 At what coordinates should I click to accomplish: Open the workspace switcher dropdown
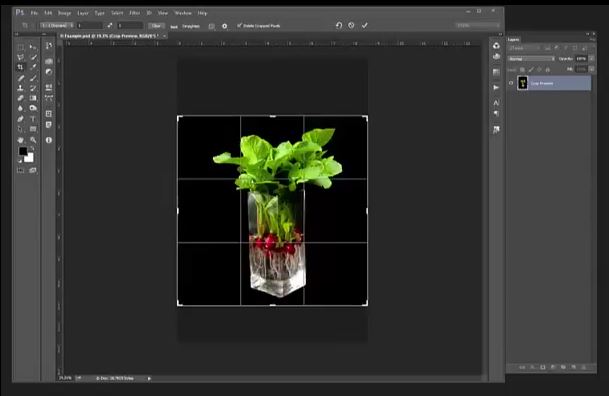click(478, 26)
